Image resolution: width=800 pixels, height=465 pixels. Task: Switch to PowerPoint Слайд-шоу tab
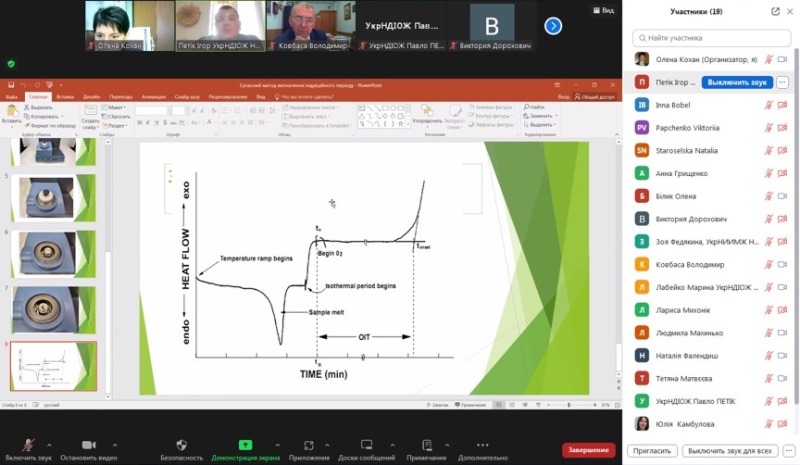(187, 96)
